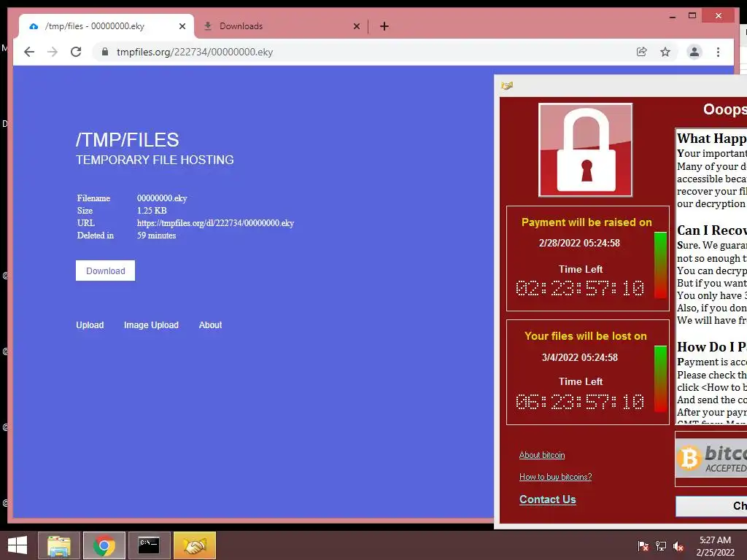Click the Chrome forward arrow
This screenshot has height=560, width=747.
[53, 52]
